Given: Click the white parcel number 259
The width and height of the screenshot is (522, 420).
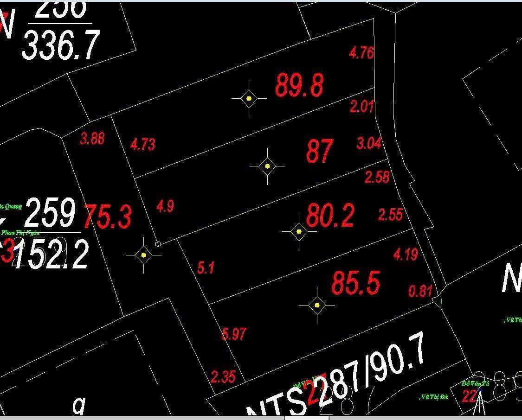Looking at the screenshot, I should [50, 213].
